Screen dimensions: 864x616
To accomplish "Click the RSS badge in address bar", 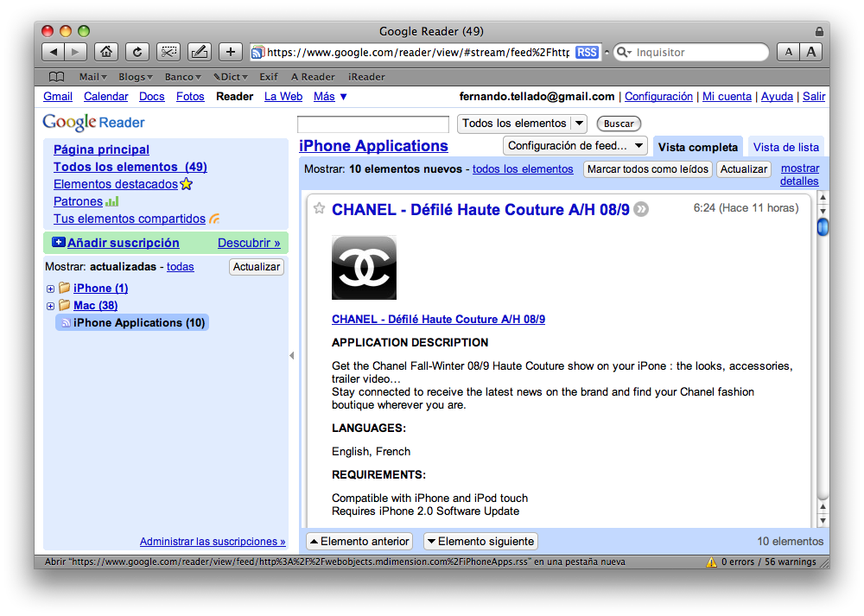I will pos(587,53).
